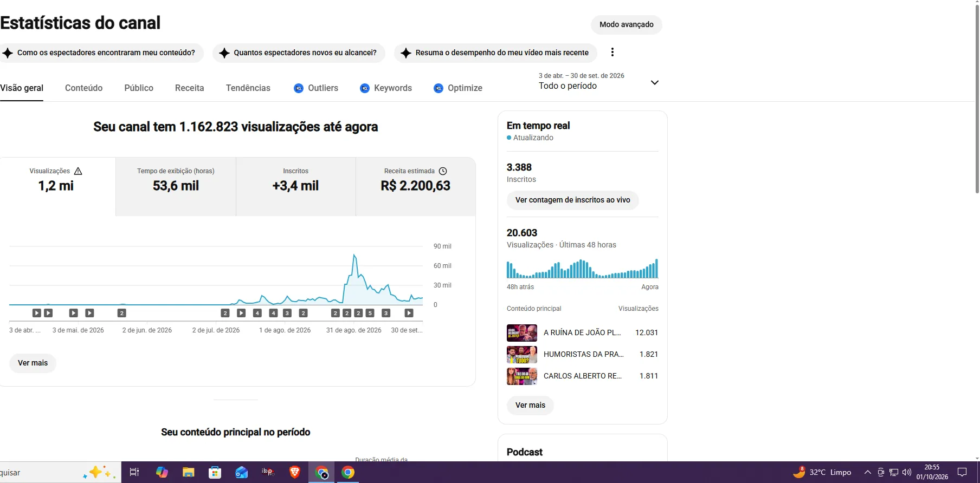This screenshot has height=483, width=980.
Task: Open the vidIQ Outliers tab
Action: [316, 88]
